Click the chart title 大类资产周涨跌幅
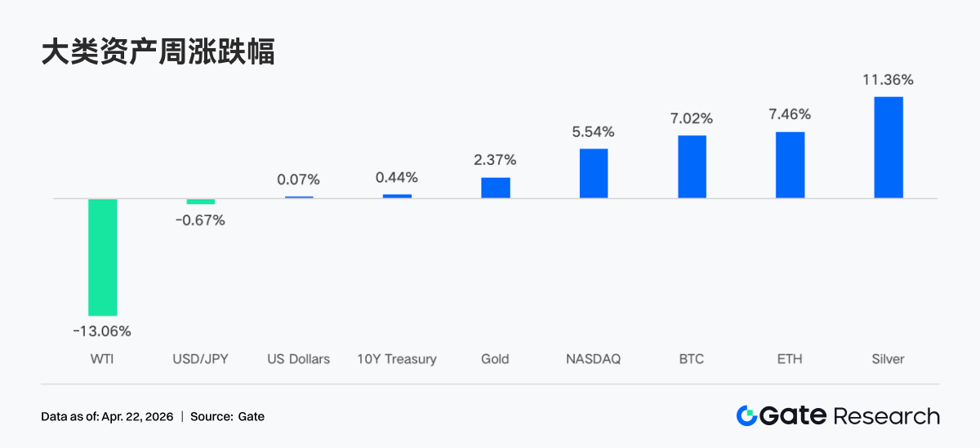The image size is (980, 448). pos(158,51)
